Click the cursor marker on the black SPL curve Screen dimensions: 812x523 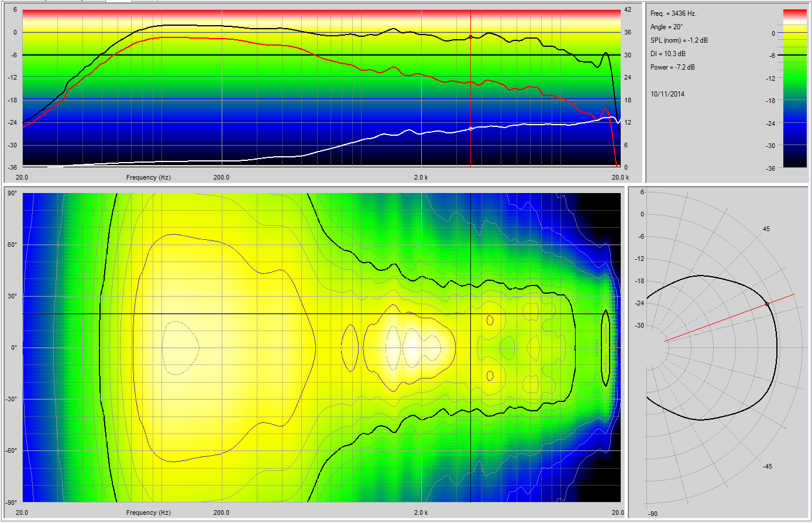[470, 37]
